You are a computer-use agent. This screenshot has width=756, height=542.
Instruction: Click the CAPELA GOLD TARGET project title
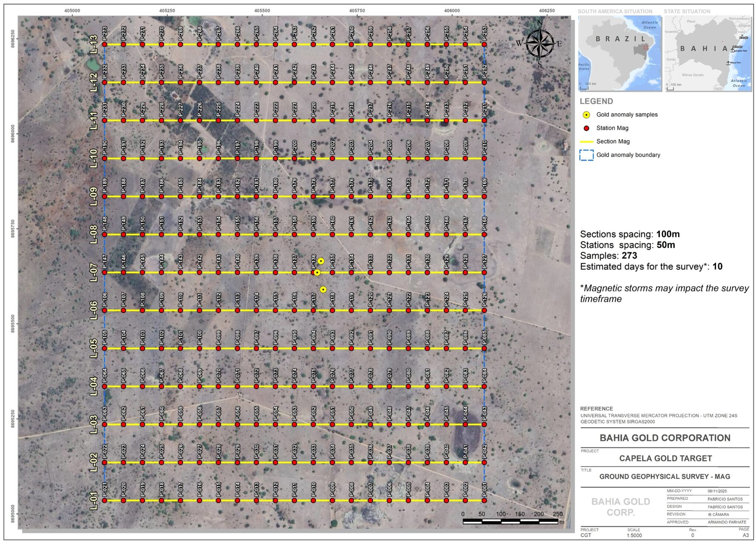click(x=665, y=458)
